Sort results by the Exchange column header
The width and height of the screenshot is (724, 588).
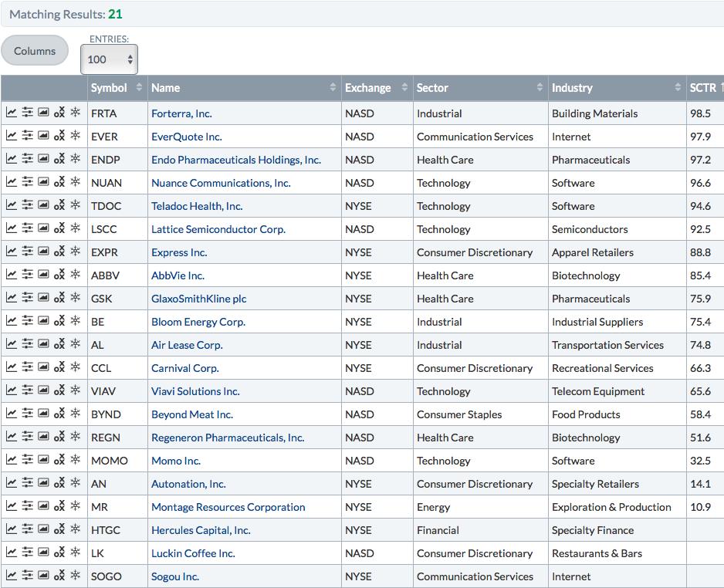[x=375, y=88]
